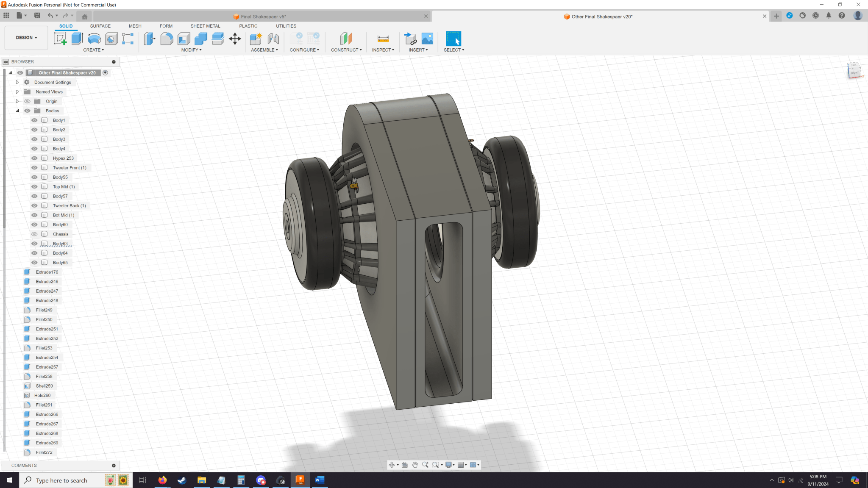Open the MODIFY dropdown menu
Image resolution: width=868 pixels, height=488 pixels.
192,50
